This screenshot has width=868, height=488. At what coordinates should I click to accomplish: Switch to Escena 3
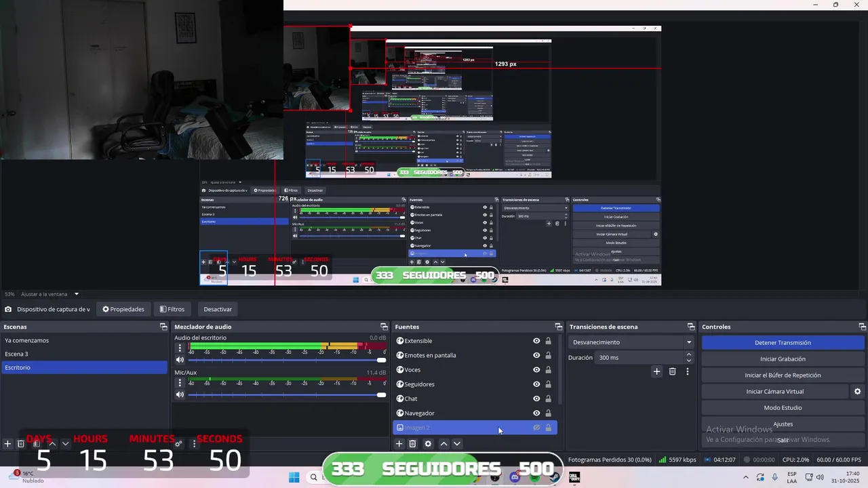(x=84, y=354)
